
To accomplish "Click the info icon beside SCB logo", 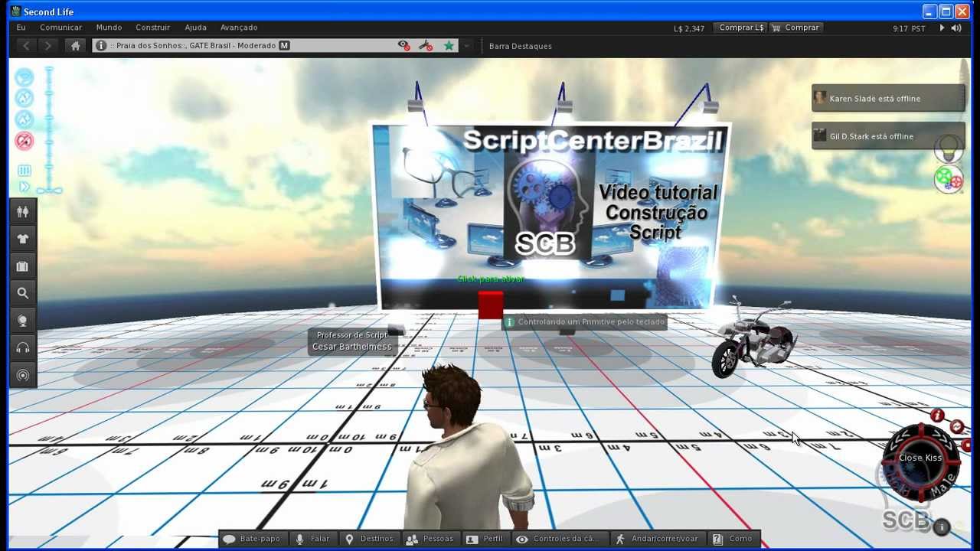I will (x=942, y=527).
